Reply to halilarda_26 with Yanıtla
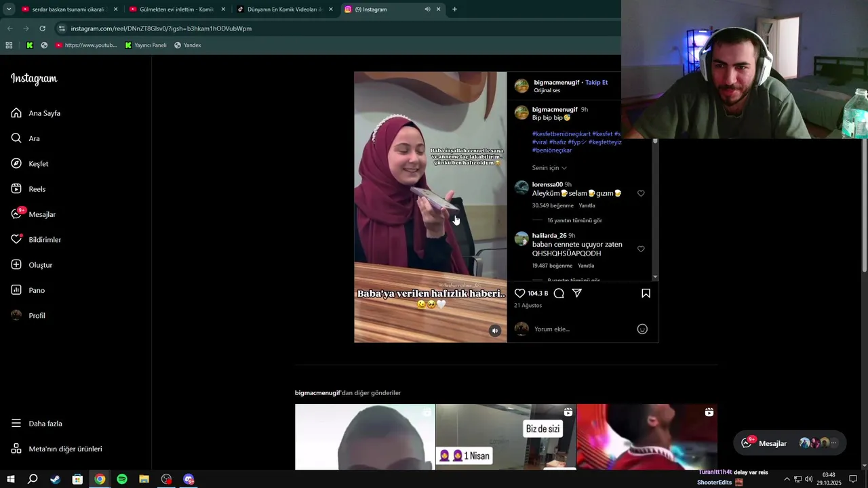This screenshot has height=488, width=868. pos(586,266)
